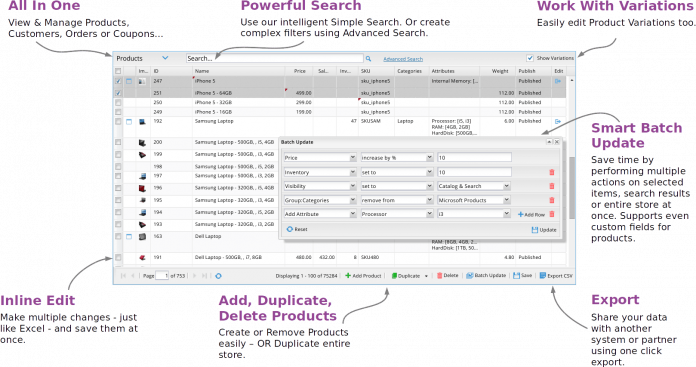Click the Duplicate toolbar button
The height and width of the screenshot is (367, 696).
(x=406, y=276)
